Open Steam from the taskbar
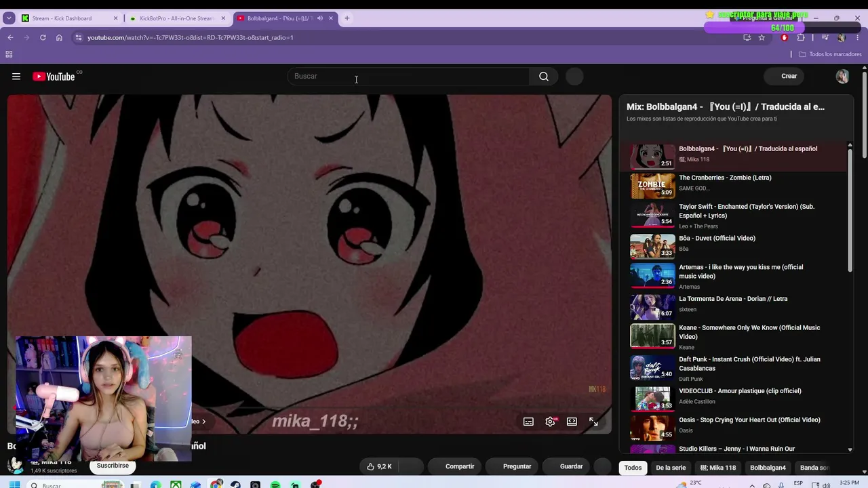The width and height of the screenshot is (868, 488). pos(236,485)
